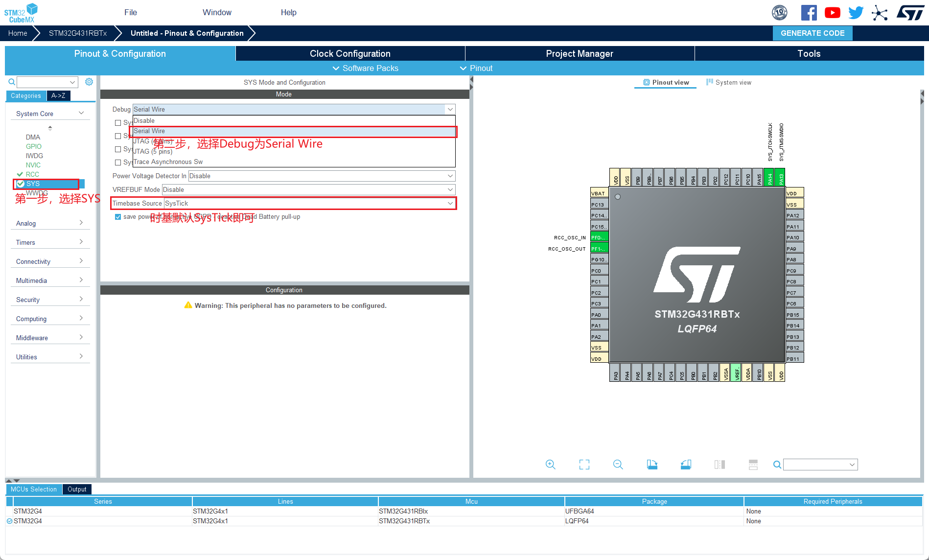Click the 10-year anniversary badge icon
929x560 pixels.
click(779, 13)
